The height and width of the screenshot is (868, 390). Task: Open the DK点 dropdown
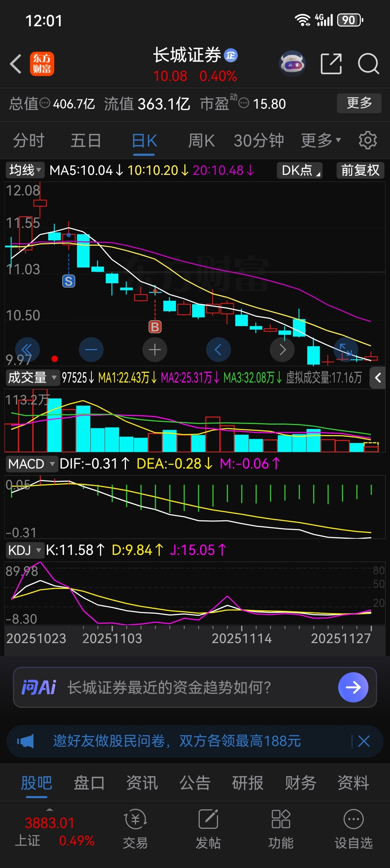tap(300, 170)
